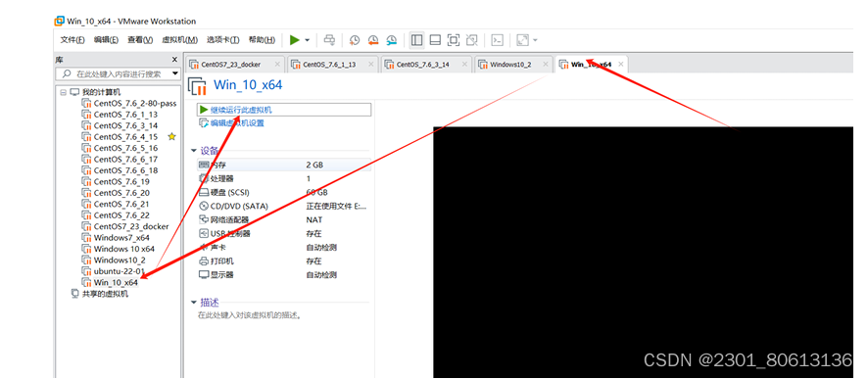This screenshot has width=868, height=379.
Task: Open the stretch display dropdown arrow
Action: 535,40
